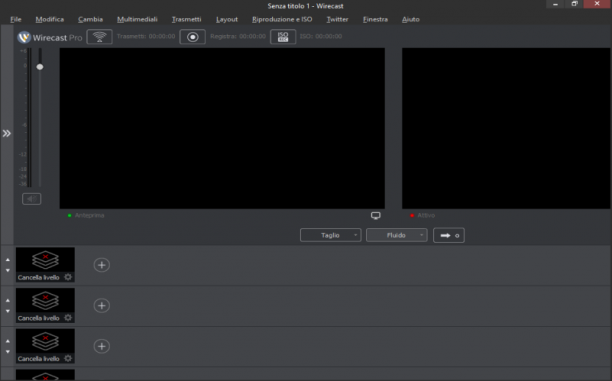Viewport: 612px width, 381px height.
Task: Open the Taglio transition dropdown
Action: point(331,235)
